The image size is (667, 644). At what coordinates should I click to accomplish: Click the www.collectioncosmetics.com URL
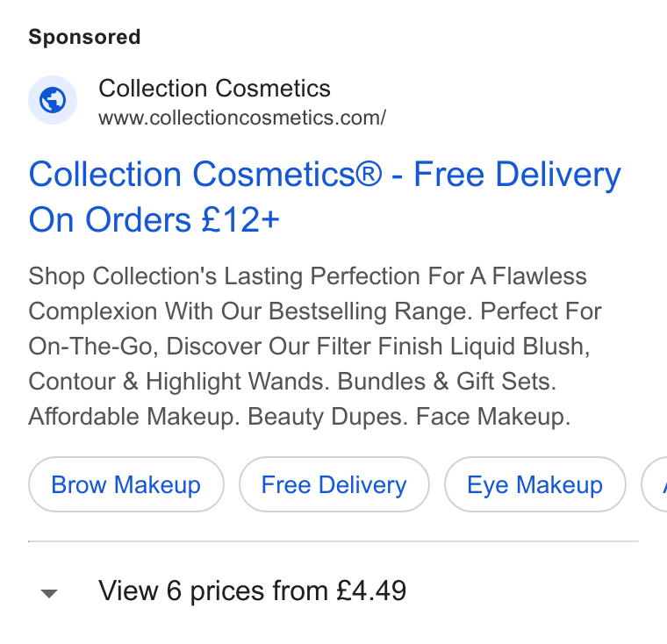pos(242,118)
